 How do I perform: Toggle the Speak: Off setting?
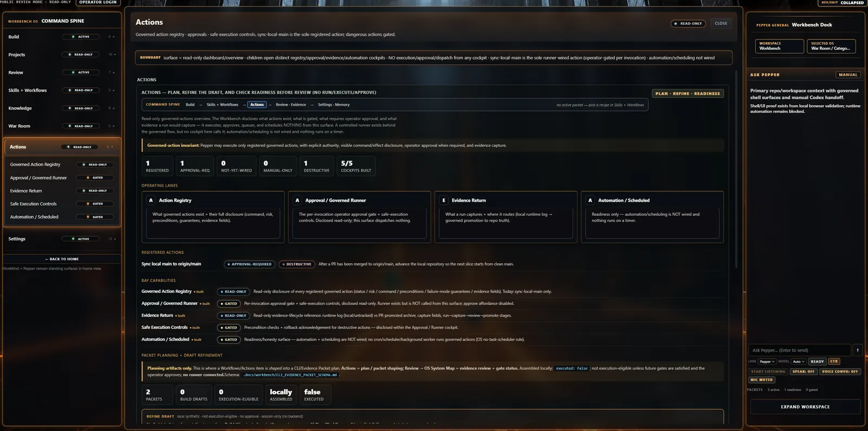(x=803, y=372)
